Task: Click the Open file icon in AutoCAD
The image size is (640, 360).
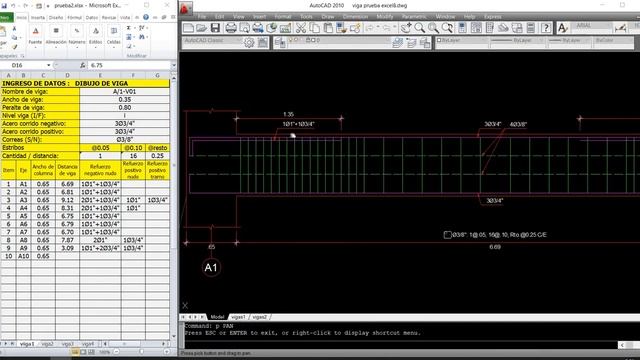Action: (202, 28)
